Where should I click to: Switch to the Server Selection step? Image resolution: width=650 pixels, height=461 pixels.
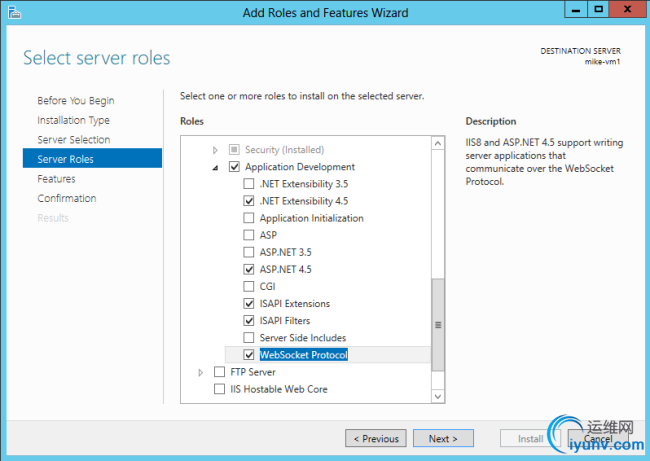coord(74,140)
